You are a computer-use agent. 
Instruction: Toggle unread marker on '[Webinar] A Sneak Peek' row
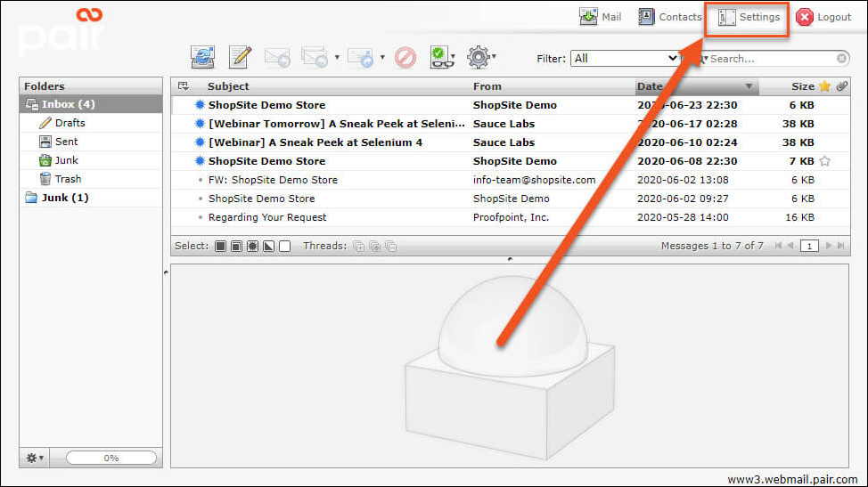click(x=200, y=142)
